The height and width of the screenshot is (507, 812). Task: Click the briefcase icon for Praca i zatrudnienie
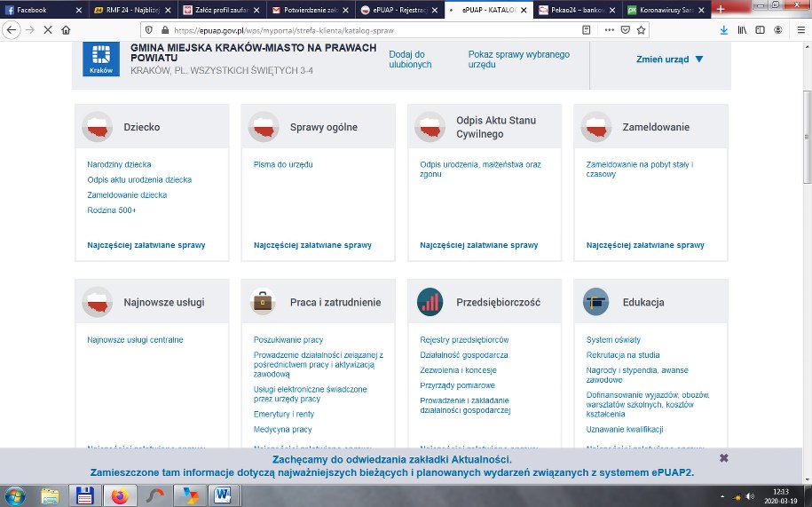[x=263, y=302]
